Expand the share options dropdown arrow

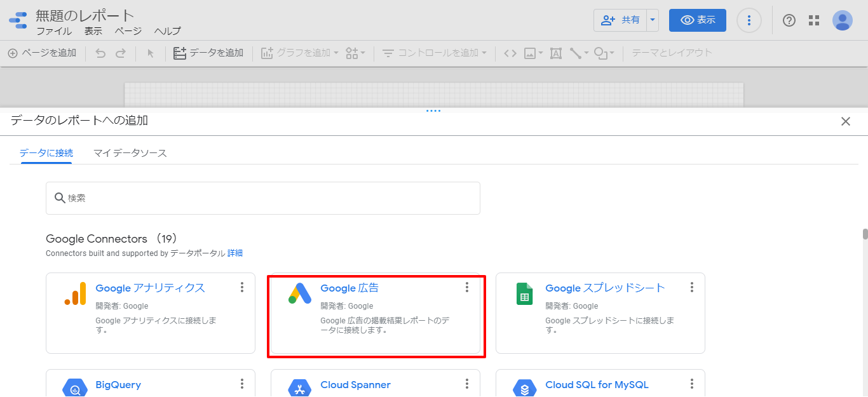tap(653, 20)
